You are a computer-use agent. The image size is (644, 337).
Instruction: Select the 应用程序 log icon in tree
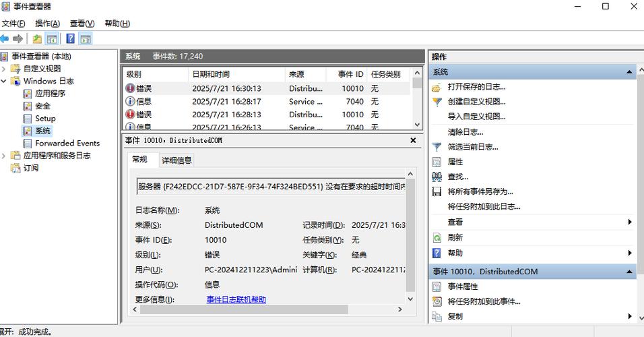(x=28, y=94)
